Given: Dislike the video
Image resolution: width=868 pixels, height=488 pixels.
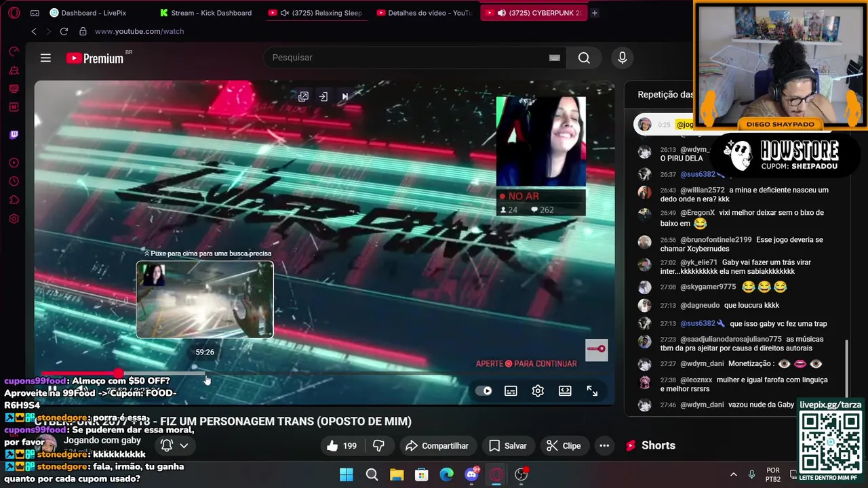Looking at the screenshot, I should click(379, 445).
